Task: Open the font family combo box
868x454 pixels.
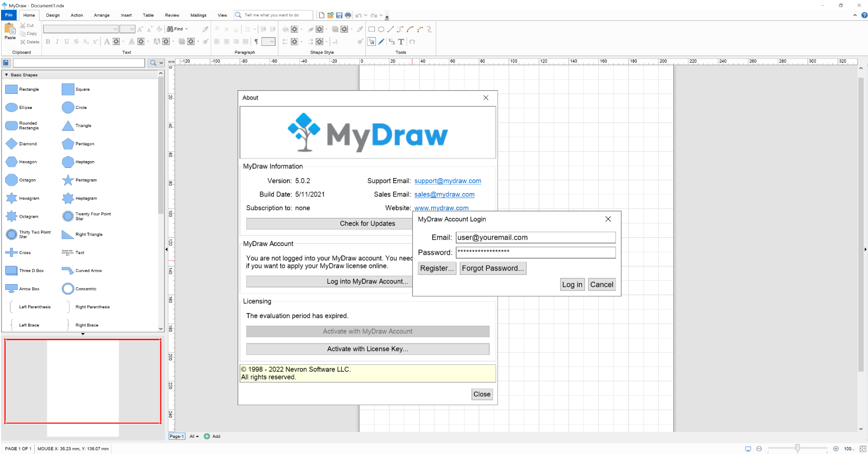Action: (81, 29)
